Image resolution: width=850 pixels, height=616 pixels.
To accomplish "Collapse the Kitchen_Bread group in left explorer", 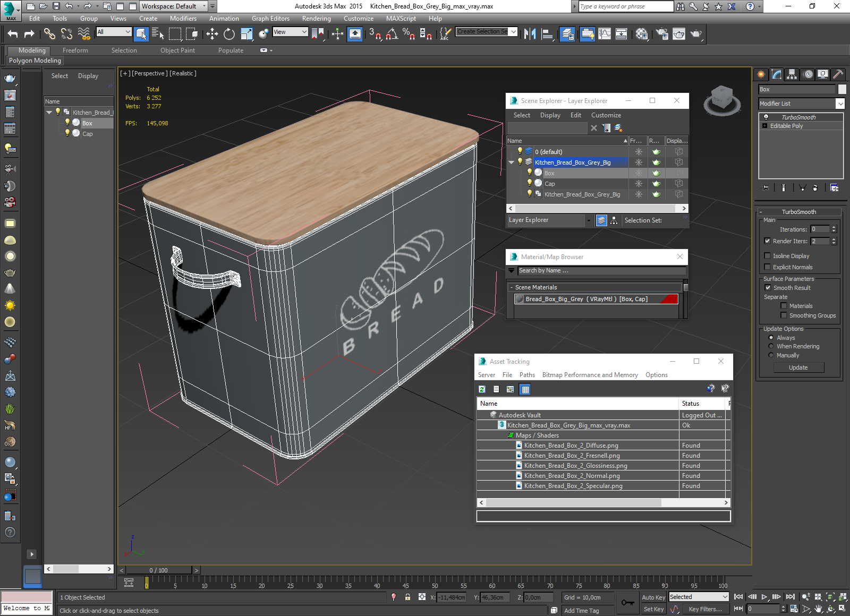I will (49, 112).
